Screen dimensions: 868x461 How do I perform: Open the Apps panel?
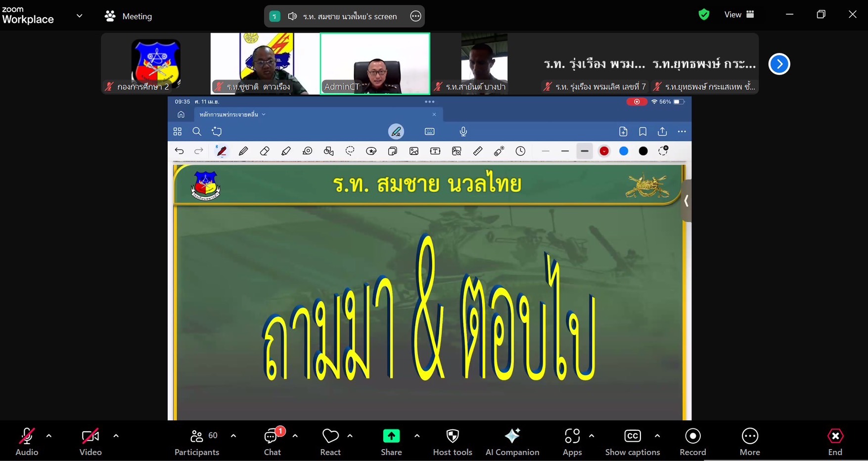click(x=572, y=442)
